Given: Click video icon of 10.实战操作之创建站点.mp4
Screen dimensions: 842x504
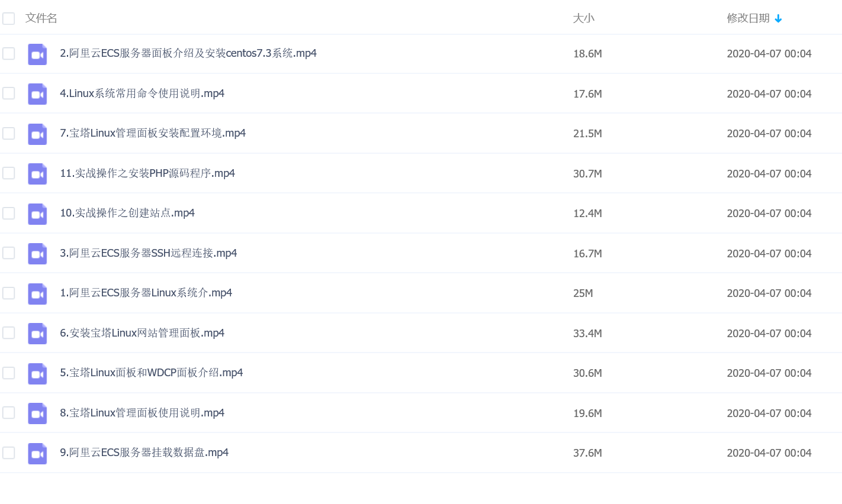Looking at the screenshot, I should pyautogui.click(x=37, y=214).
